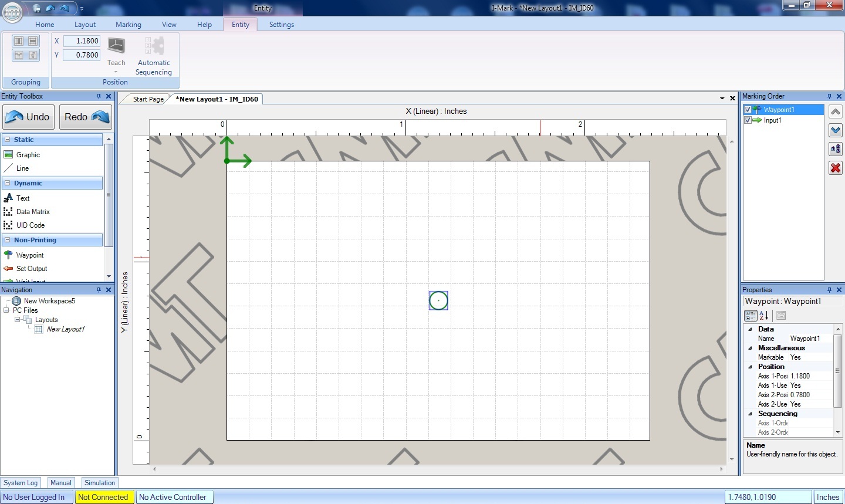Toggle the Input1 checkbox
The image size is (845, 504).
(x=748, y=120)
